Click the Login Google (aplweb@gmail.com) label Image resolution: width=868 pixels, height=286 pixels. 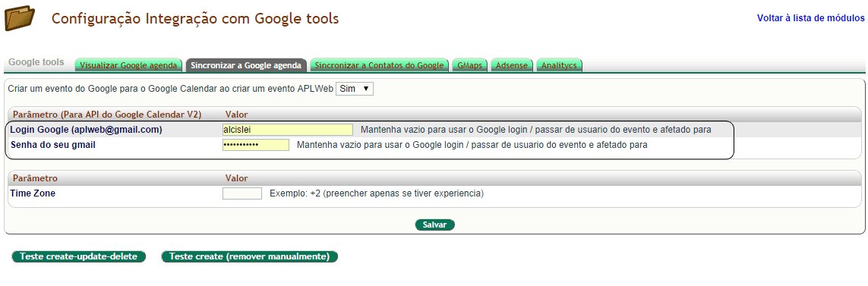click(87, 130)
